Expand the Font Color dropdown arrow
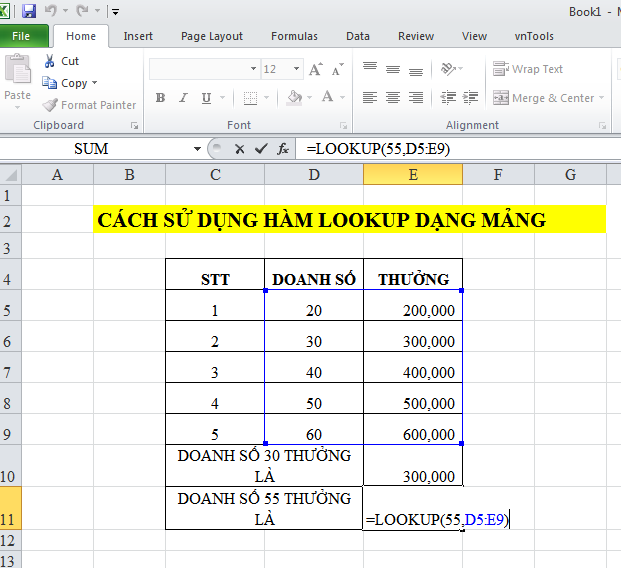The height and width of the screenshot is (568, 621). pyautogui.click(x=343, y=98)
